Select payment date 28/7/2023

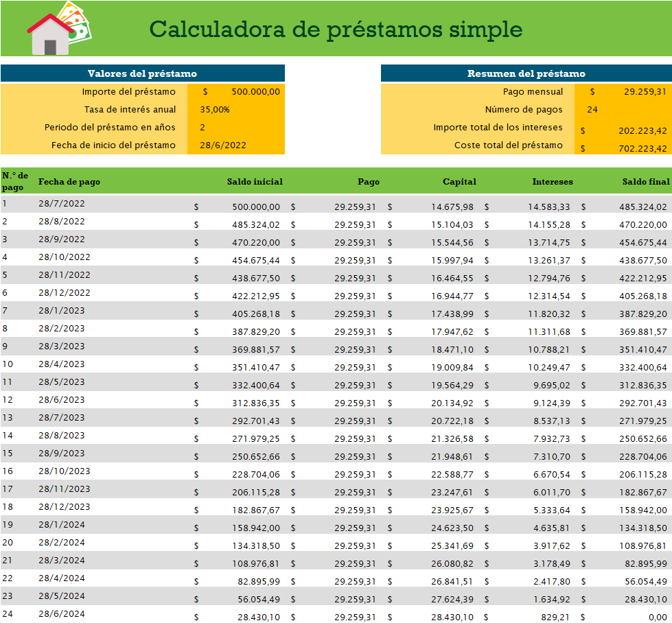point(62,418)
